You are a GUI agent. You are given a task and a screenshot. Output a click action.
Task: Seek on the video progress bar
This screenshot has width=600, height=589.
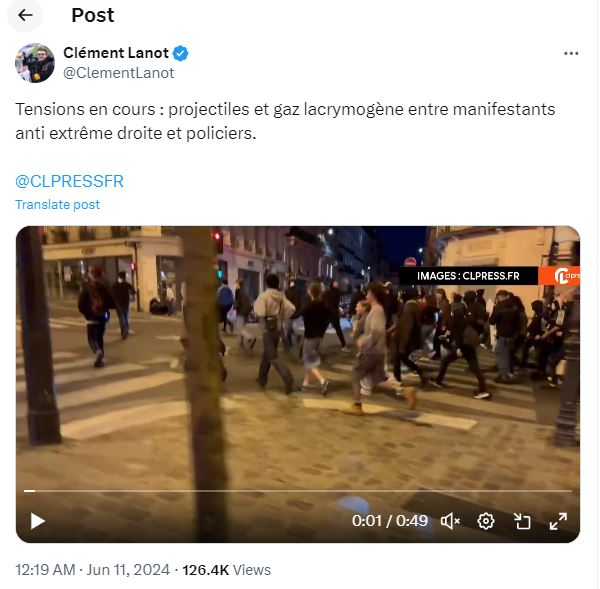click(x=298, y=491)
